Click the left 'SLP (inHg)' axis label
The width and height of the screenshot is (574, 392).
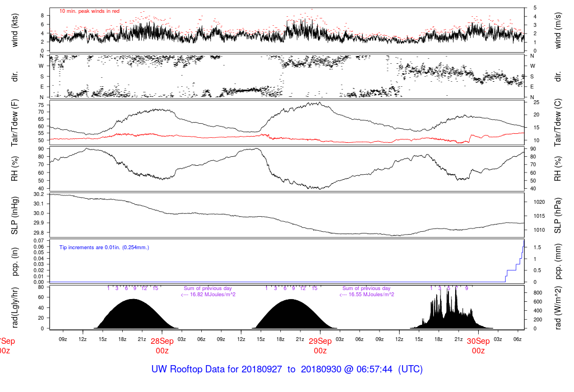[15, 216]
